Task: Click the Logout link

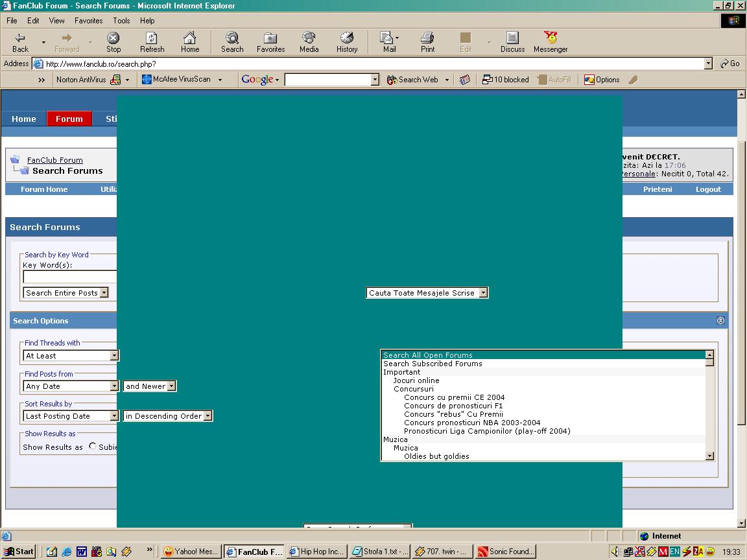Action: point(708,189)
